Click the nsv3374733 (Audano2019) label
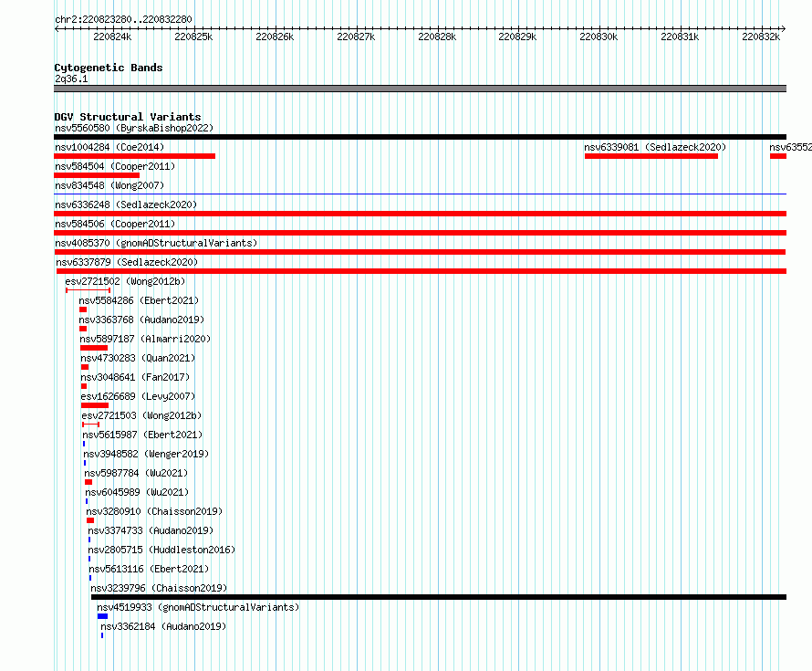 (151, 530)
